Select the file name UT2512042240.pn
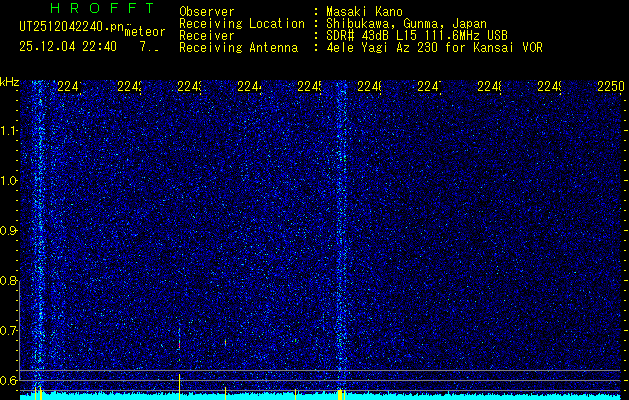 pos(72,27)
